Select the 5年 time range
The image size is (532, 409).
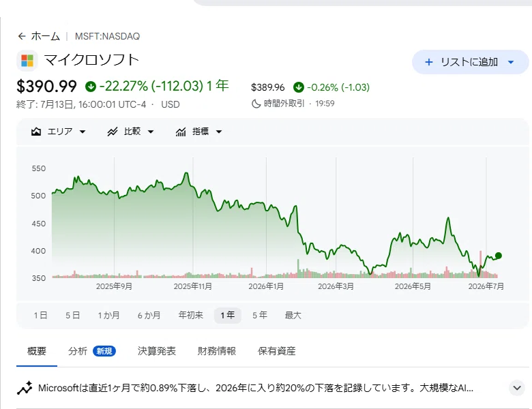pyautogui.click(x=260, y=316)
